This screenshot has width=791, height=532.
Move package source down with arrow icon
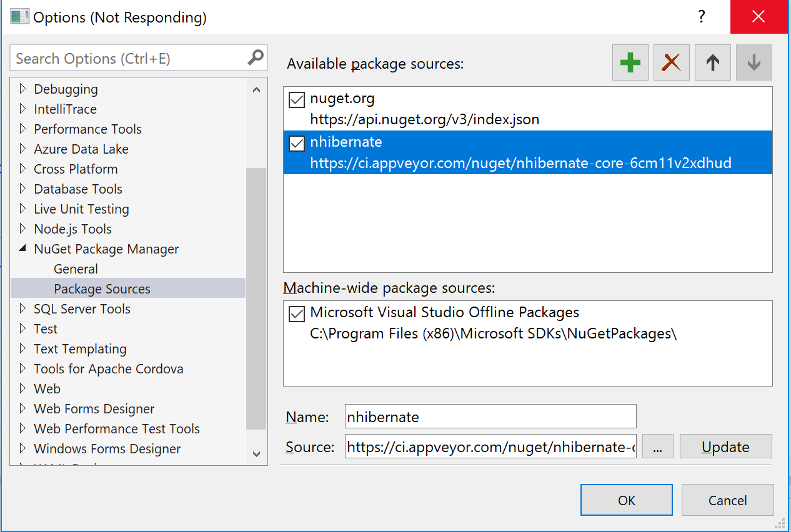(x=754, y=62)
